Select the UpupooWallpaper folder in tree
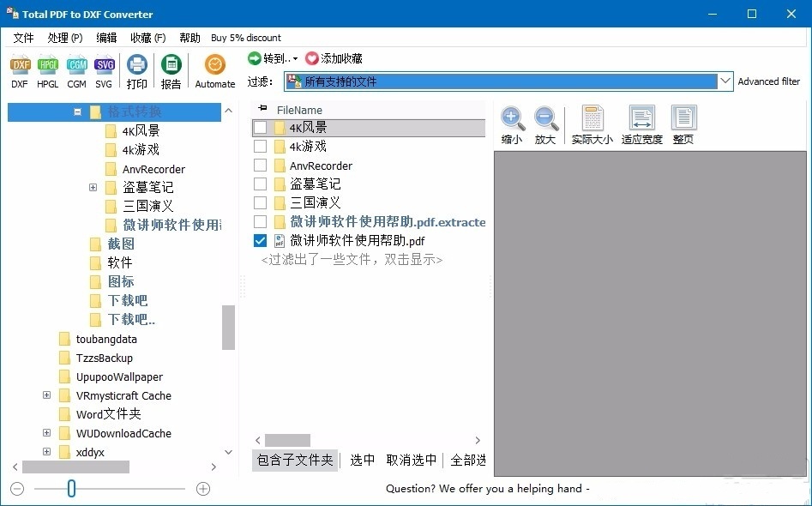This screenshot has width=812, height=506. (x=120, y=376)
